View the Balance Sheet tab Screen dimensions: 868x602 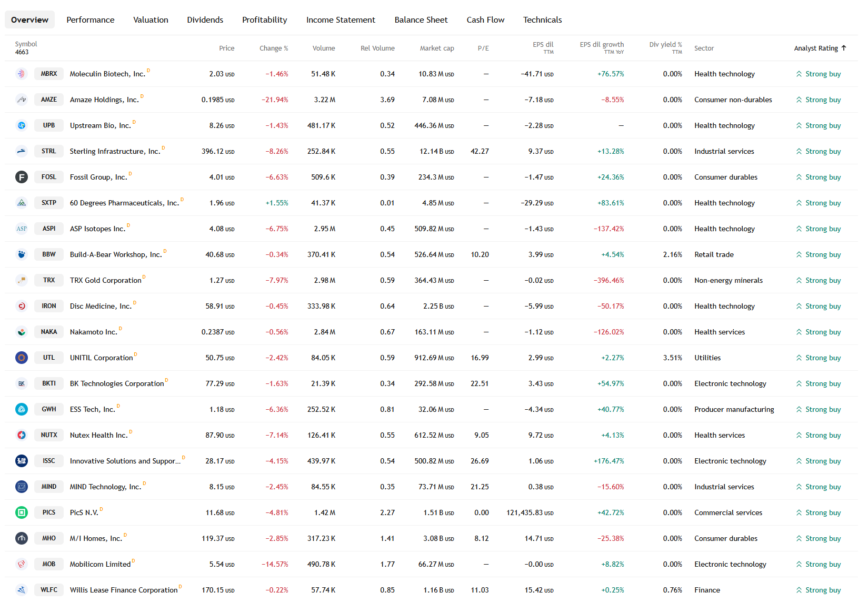click(x=421, y=20)
